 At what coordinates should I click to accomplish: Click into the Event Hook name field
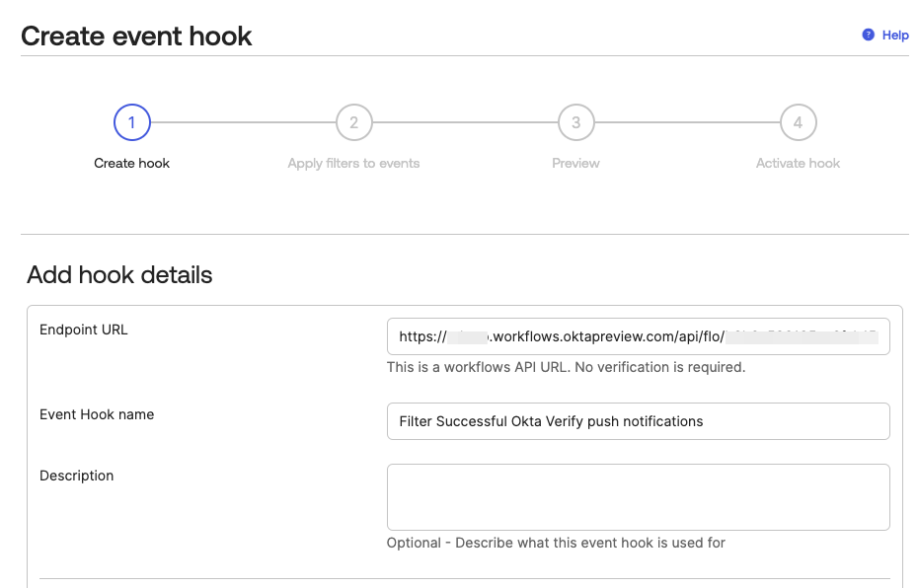pos(638,421)
